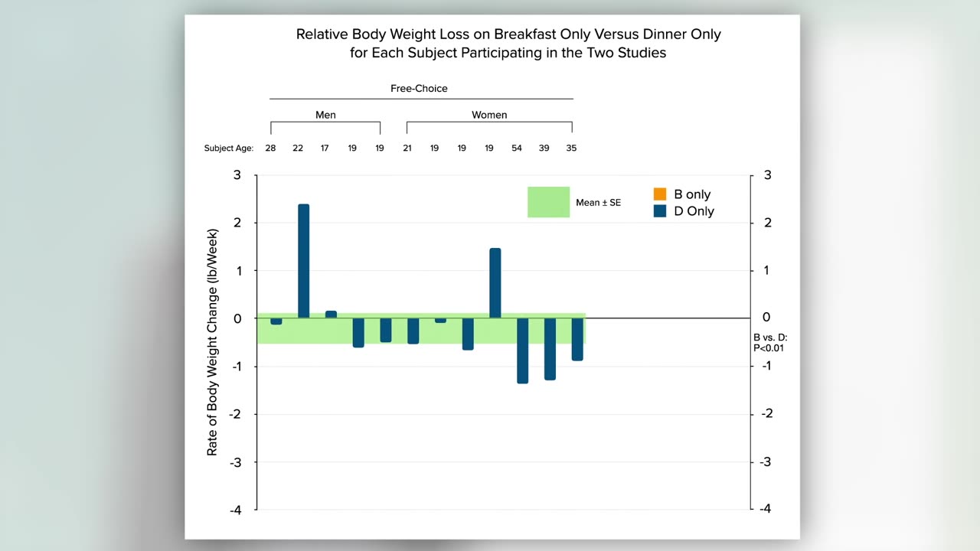Click the 'B only' legend text

(x=692, y=194)
